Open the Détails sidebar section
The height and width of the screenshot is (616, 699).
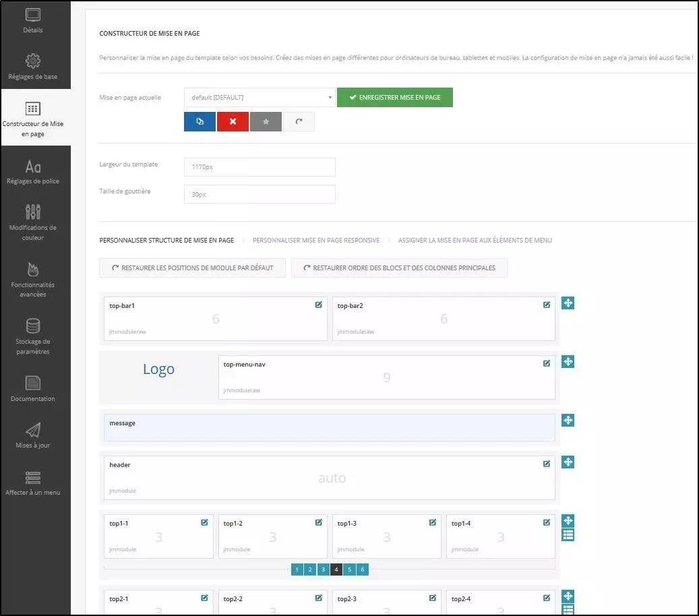point(33,21)
